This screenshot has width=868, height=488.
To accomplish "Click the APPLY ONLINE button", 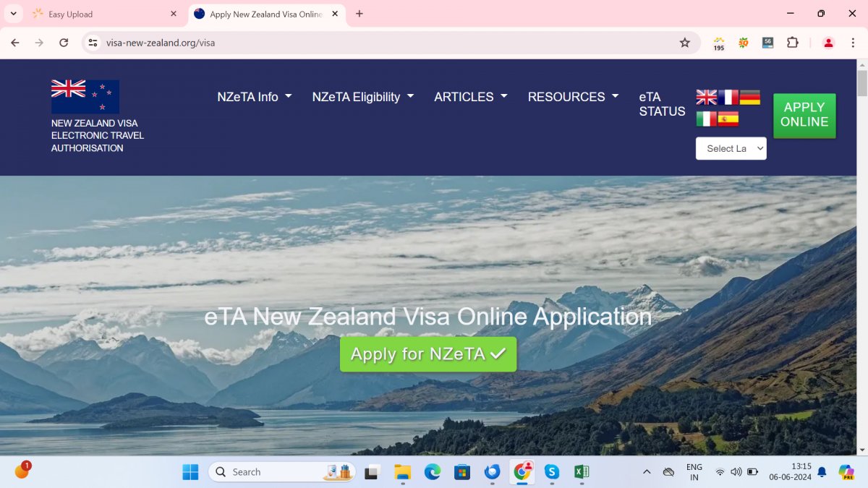I will 804,116.
